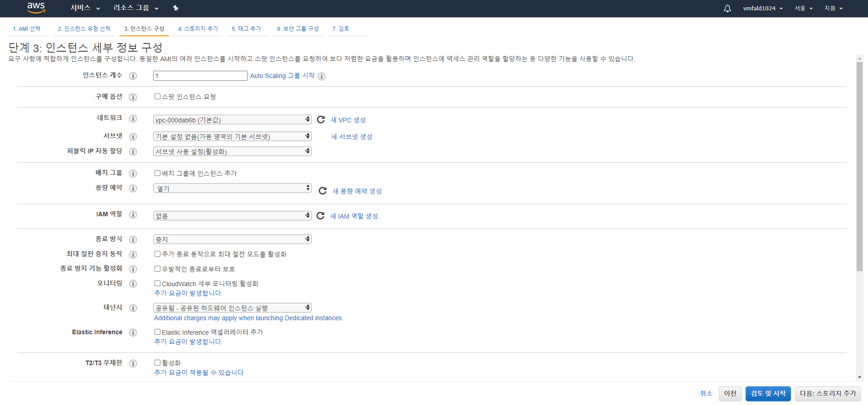The height and width of the screenshot is (405, 868).
Task: Click the pin shortcut icon in the header
Action: [x=176, y=8]
